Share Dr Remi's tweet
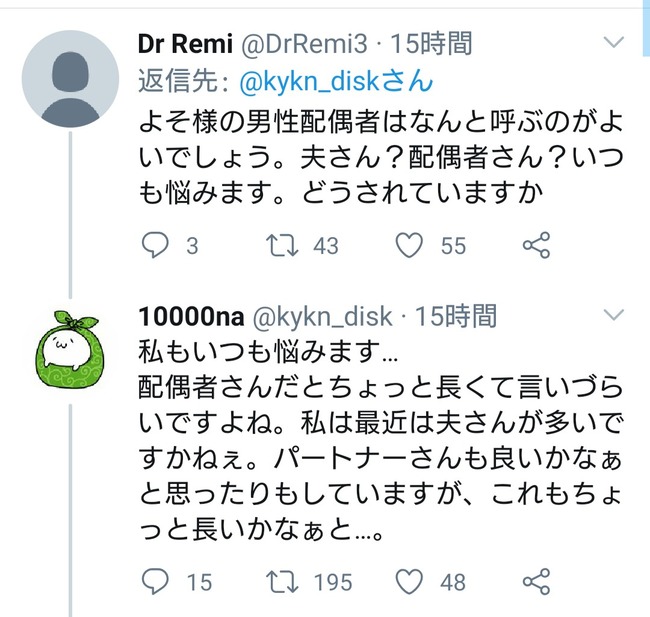This screenshot has width=650, height=617. pos(537,245)
